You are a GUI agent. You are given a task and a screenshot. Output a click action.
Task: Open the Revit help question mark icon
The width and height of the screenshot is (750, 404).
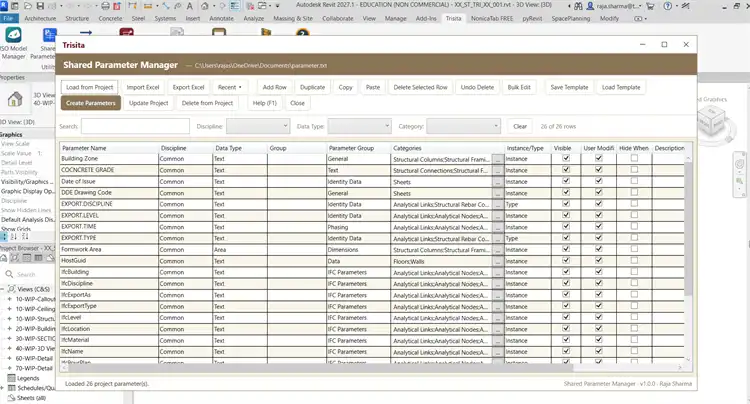[x=667, y=6]
